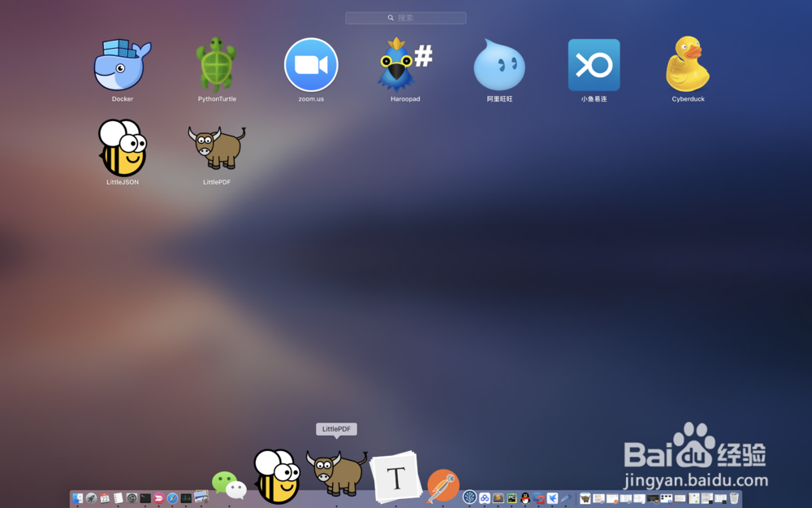Click the Finder icon in the Dock
Viewport: 812px width, 508px height.
[x=78, y=498]
